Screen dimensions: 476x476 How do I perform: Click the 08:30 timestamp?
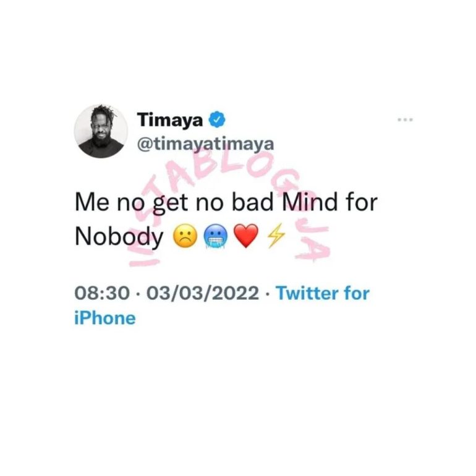point(102,293)
